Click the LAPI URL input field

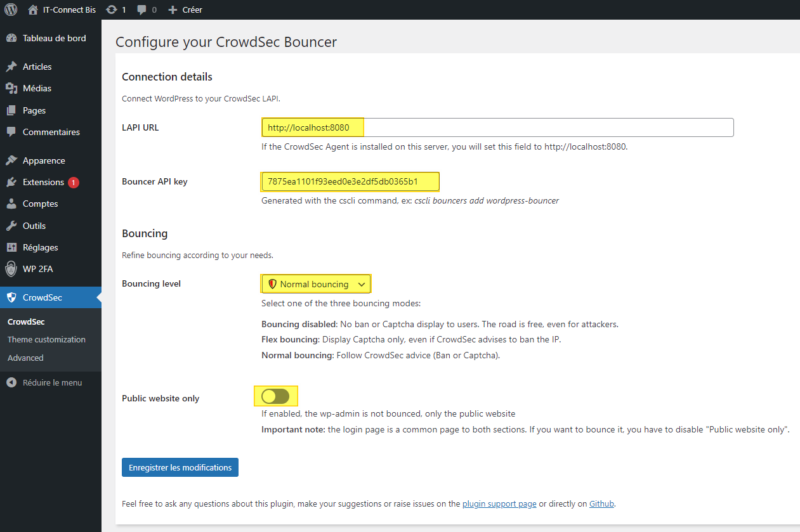pyautogui.click(x=497, y=127)
